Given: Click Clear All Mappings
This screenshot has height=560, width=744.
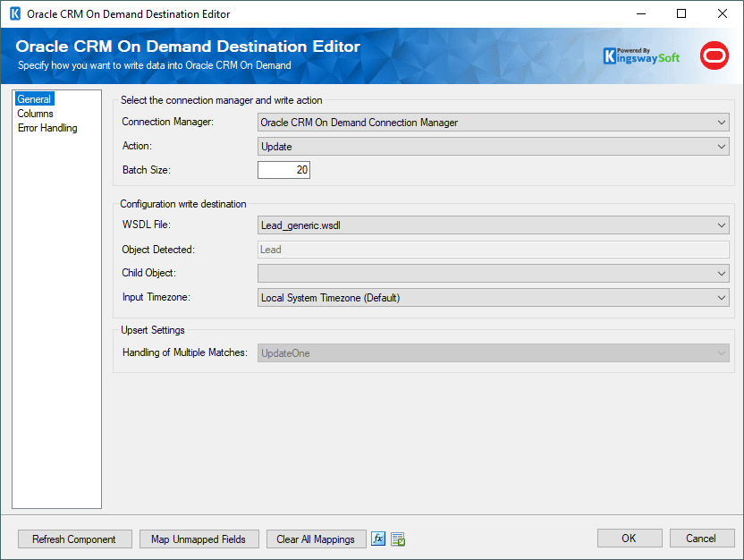Looking at the screenshot, I should tap(316, 539).
